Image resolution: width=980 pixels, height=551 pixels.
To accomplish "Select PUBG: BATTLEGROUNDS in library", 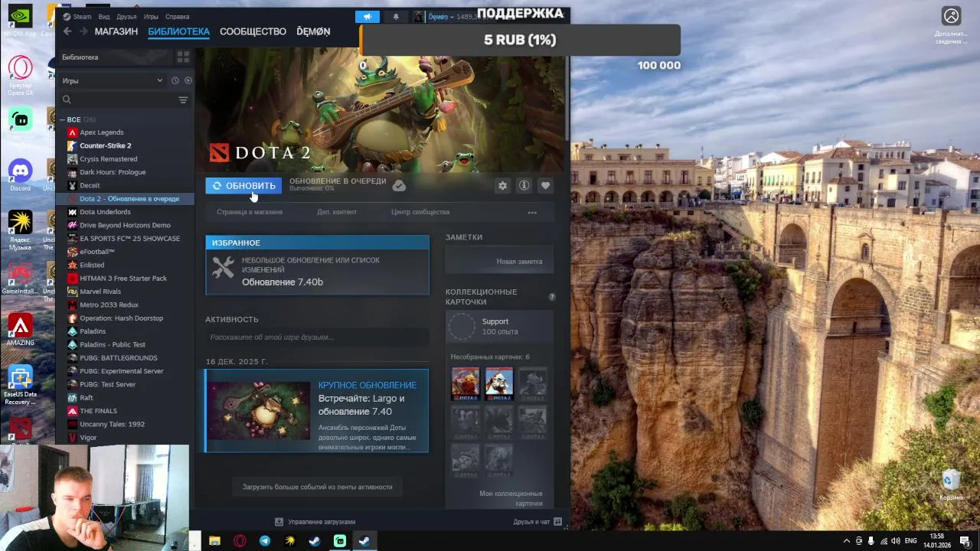I will tap(119, 357).
